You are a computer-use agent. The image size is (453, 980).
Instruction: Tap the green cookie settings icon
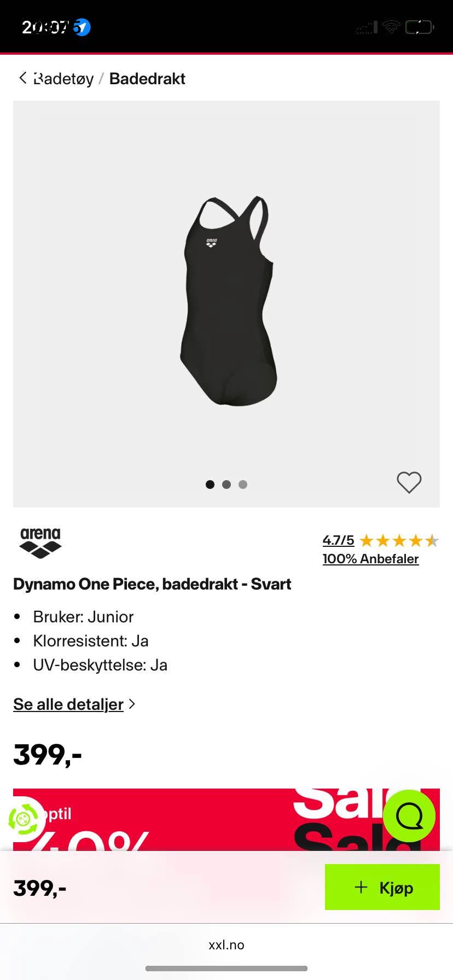[x=23, y=820]
